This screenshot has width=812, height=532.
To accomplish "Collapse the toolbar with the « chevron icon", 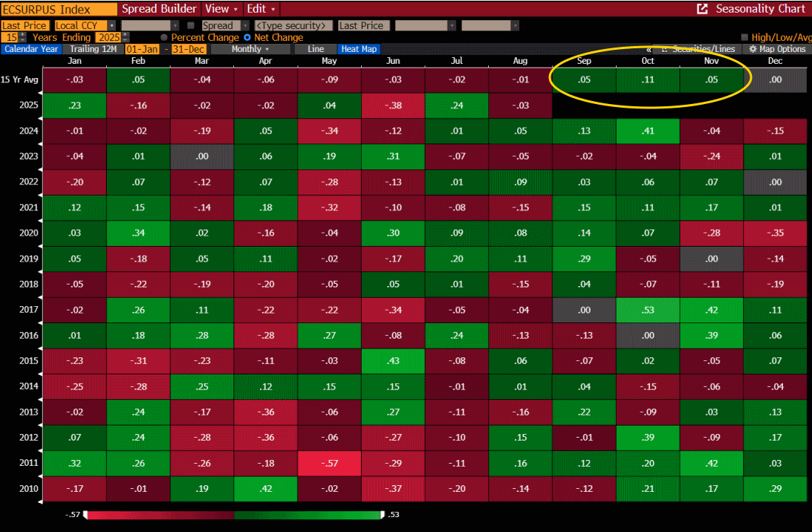I will pos(649,48).
